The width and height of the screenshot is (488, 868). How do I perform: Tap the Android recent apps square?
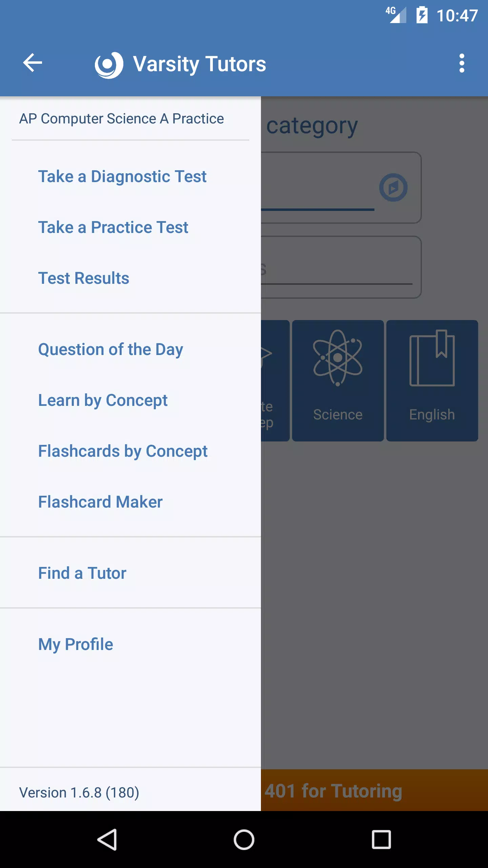[381, 840]
